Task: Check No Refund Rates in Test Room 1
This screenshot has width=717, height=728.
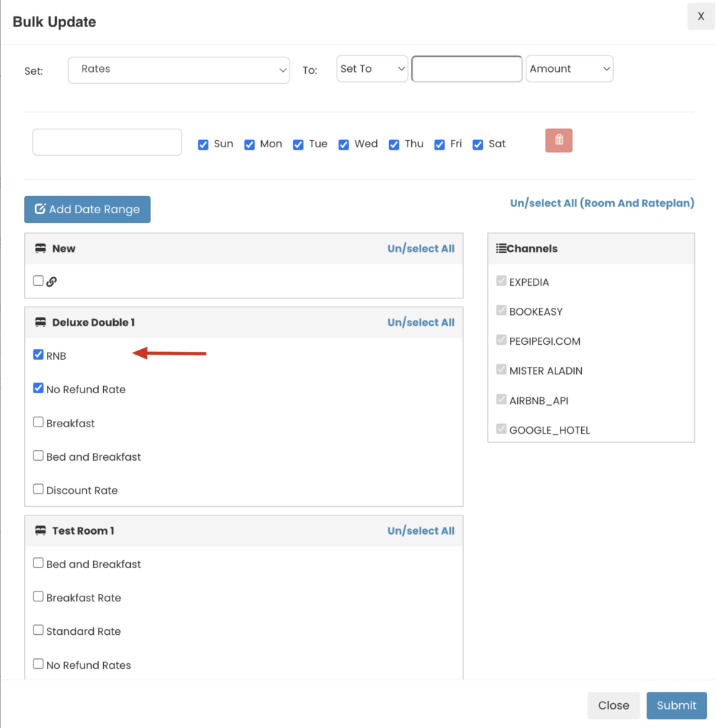Action: pyautogui.click(x=38, y=664)
